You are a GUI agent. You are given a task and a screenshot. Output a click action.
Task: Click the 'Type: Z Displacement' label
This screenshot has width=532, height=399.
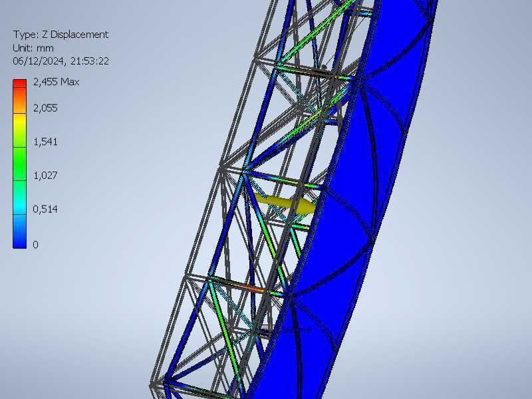61,35
